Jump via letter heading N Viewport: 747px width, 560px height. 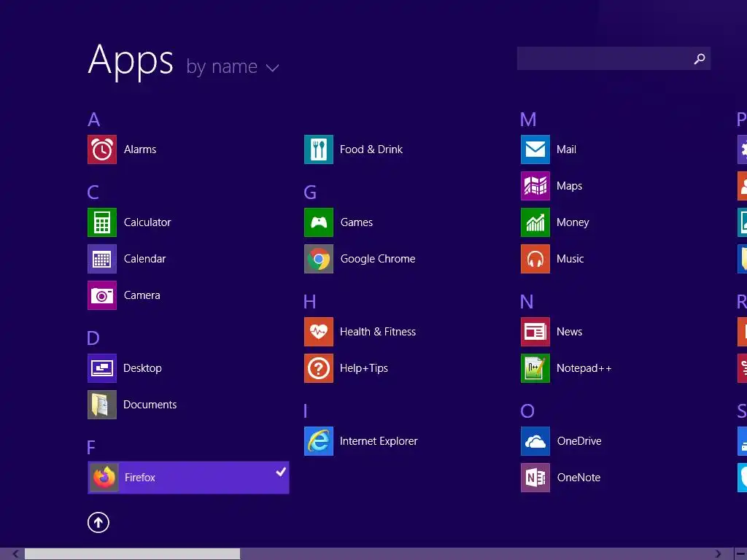[527, 302]
